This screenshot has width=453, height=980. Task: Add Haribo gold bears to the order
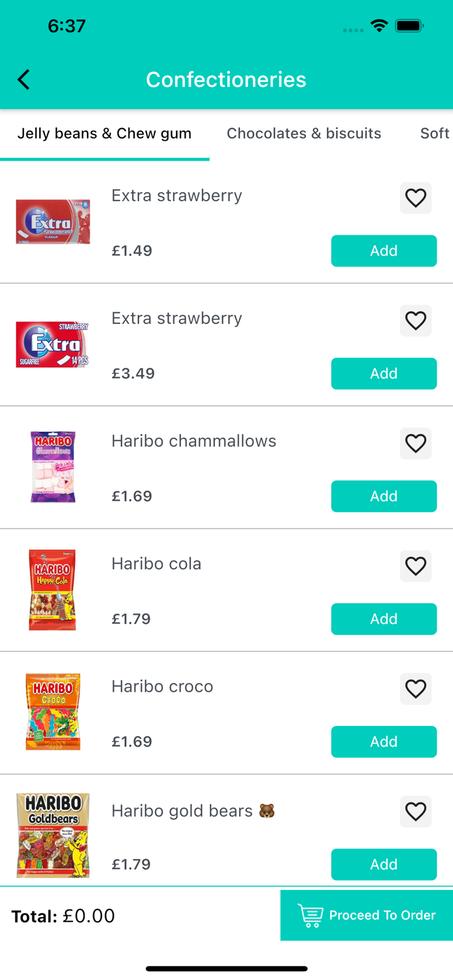[x=384, y=864]
